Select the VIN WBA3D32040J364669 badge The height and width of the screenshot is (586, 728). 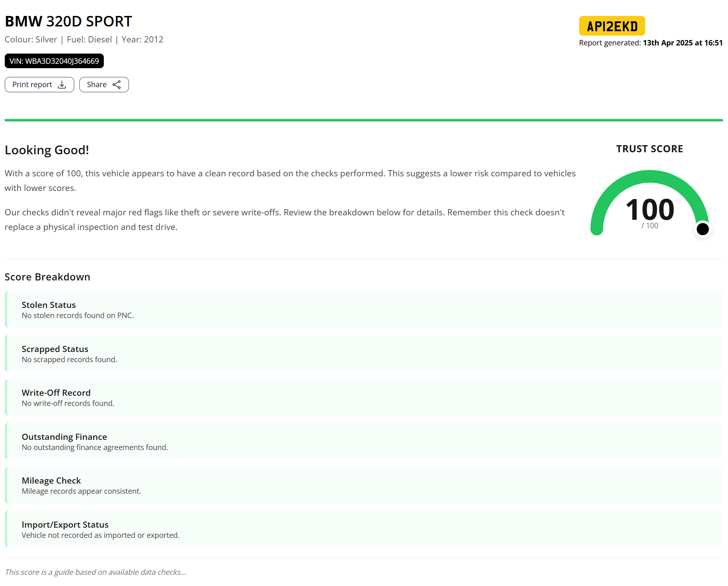(54, 61)
